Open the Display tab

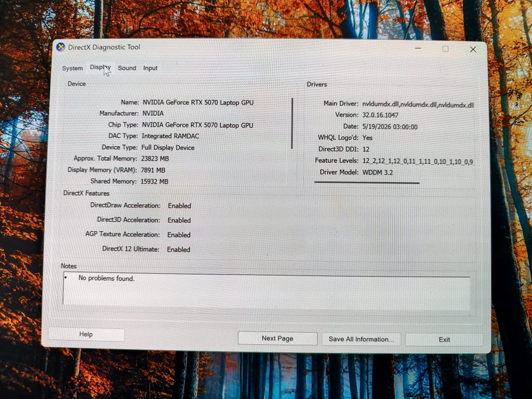point(100,68)
